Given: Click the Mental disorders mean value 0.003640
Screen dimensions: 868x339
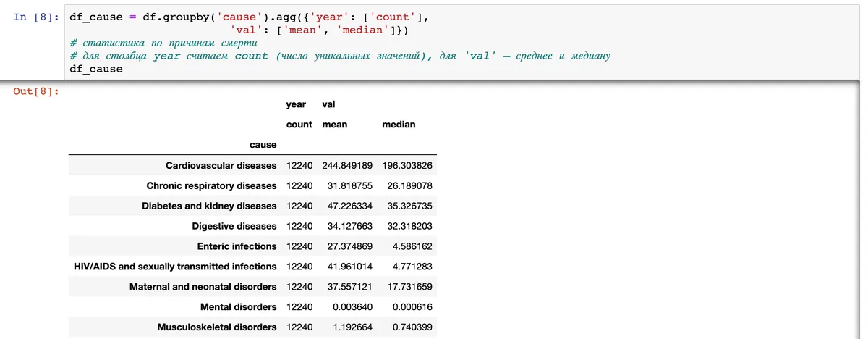Looking at the screenshot, I should pyautogui.click(x=352, y=307).
